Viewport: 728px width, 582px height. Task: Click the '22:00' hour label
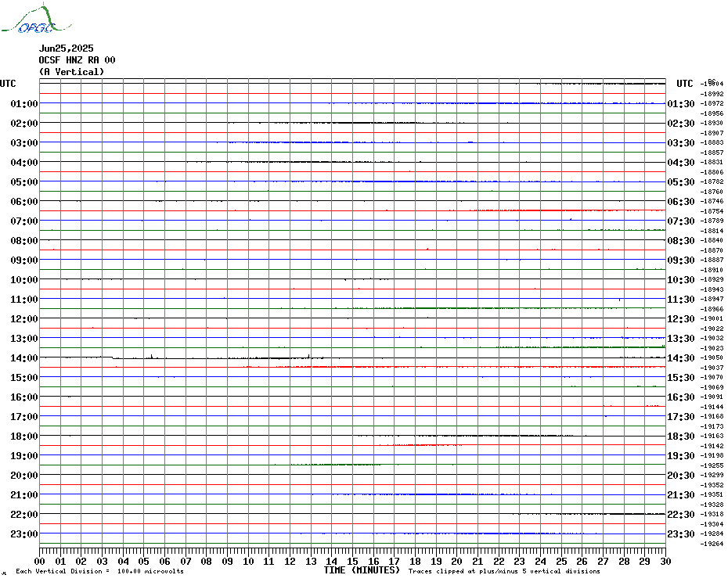[x=24, y=514]
